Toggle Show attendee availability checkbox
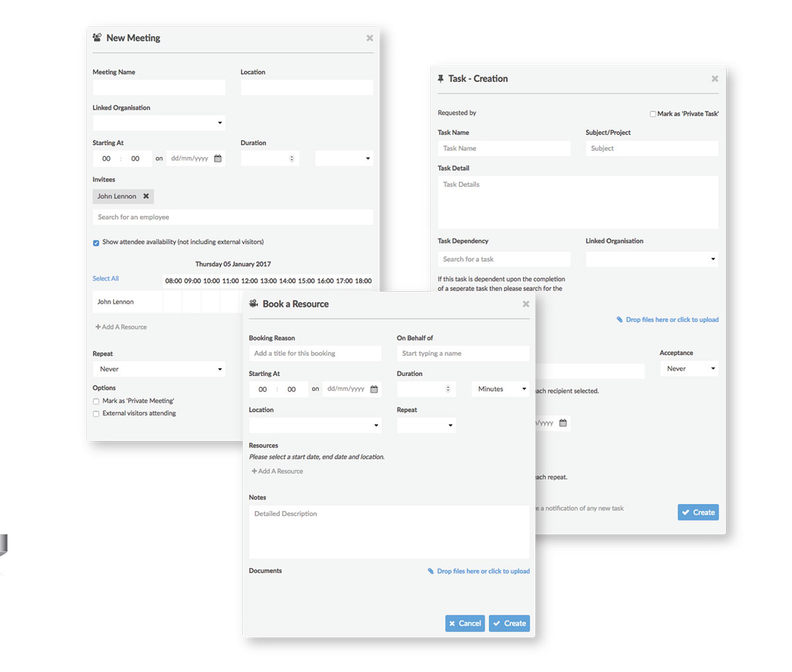This screenshot has height=672, width=792. 96,243
